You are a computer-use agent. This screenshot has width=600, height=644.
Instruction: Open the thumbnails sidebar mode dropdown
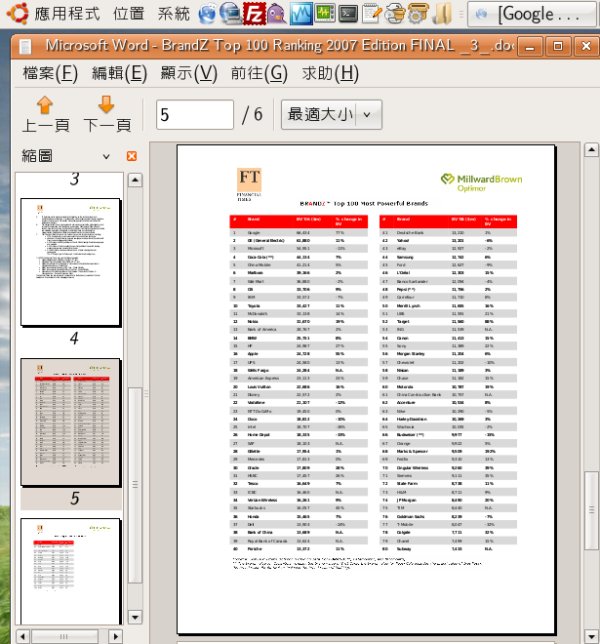[106, 156]
